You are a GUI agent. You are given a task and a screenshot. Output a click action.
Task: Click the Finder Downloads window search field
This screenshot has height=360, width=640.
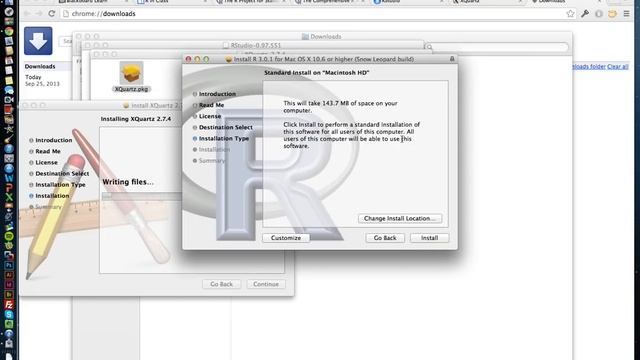pyautogui.click(x=496, y=47)
